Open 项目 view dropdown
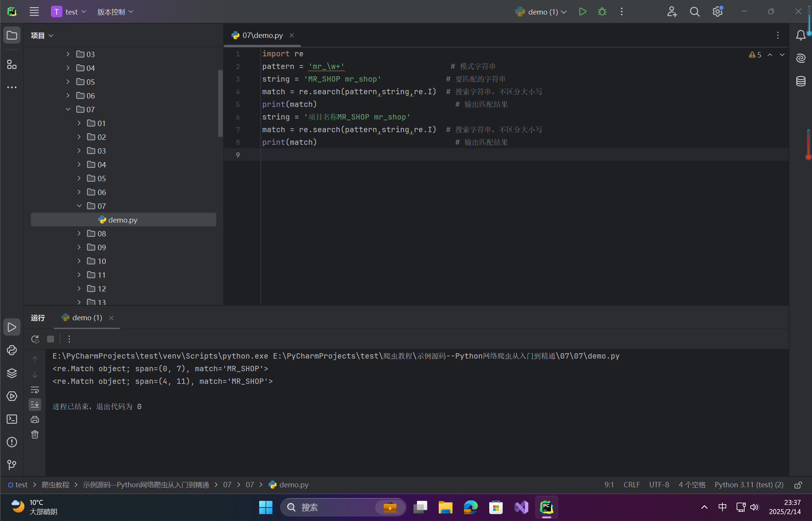Image resolution: width=812 pixels, height=521 pixels. point(42,36)
